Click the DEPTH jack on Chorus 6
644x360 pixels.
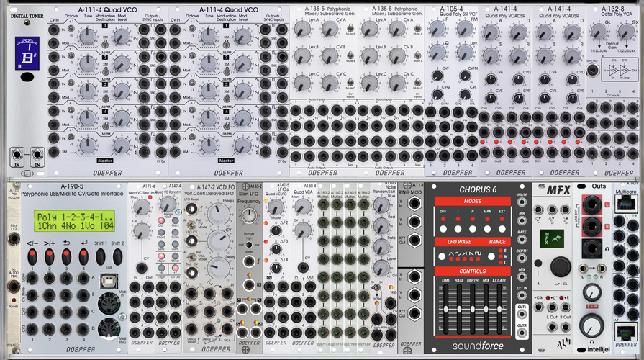click(522, 258)
